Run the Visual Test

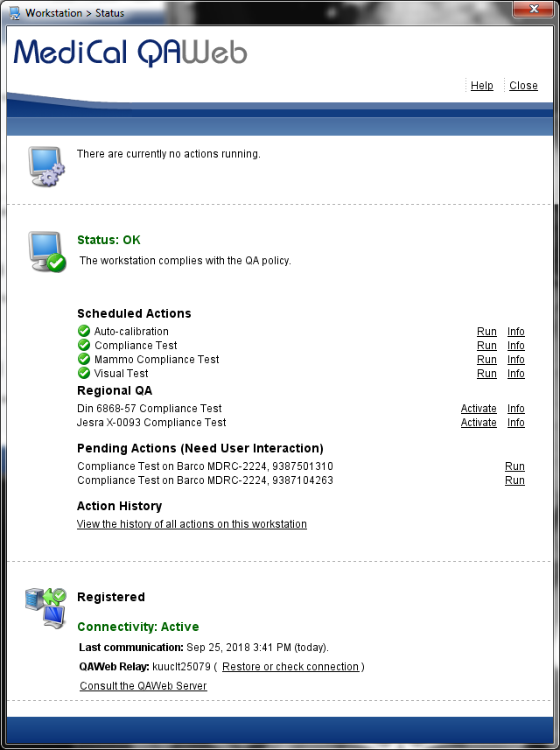(486, 373)
